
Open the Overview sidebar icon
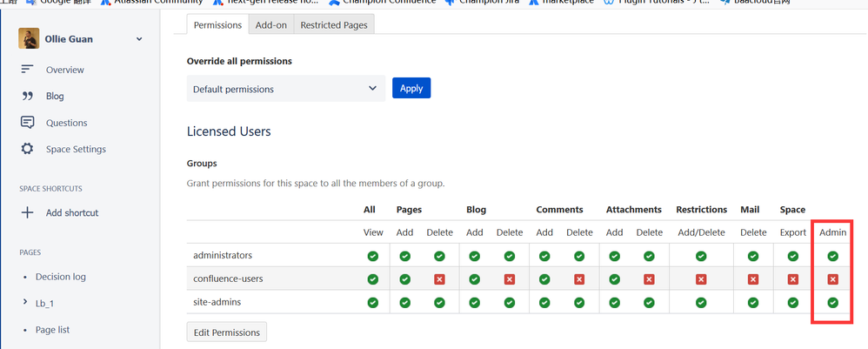click(x=27, y=70)
